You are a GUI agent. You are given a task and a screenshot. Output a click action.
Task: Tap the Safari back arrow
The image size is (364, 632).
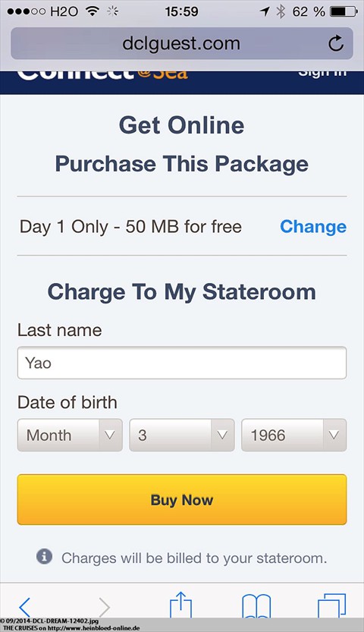point(24,608)
